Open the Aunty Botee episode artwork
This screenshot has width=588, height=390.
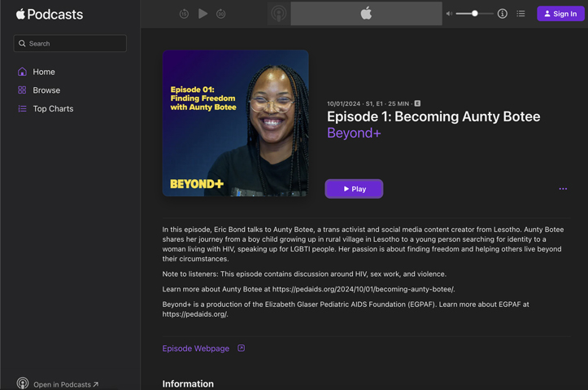[236, 123]
